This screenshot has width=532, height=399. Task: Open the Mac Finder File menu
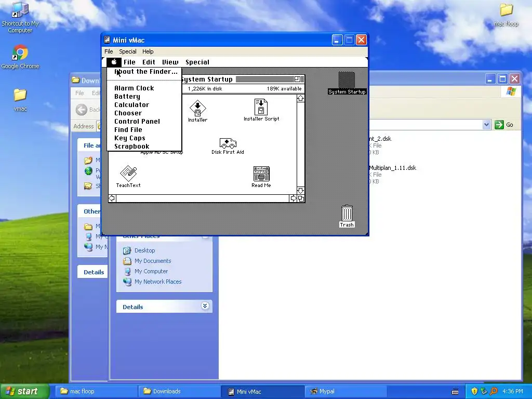tap(129, 62)
